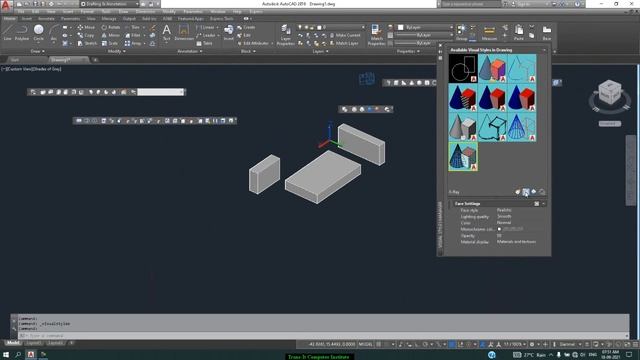Click the Group tool
Viewport: 640px width, 360px height.
[461, 32]
